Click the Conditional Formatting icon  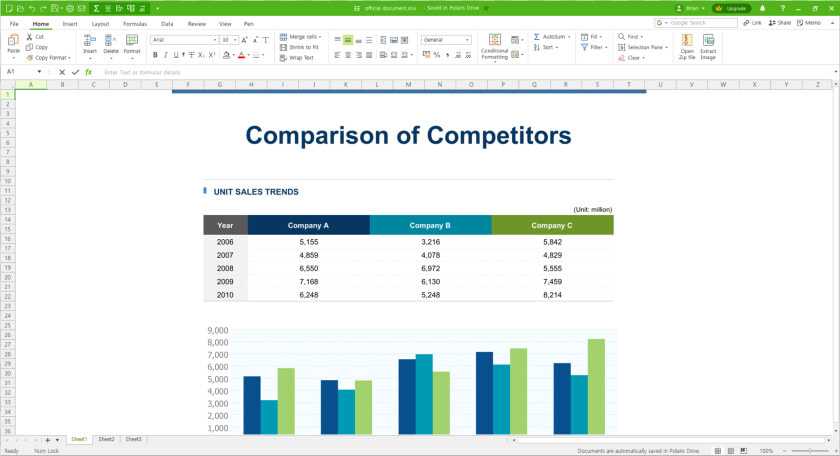494,40
